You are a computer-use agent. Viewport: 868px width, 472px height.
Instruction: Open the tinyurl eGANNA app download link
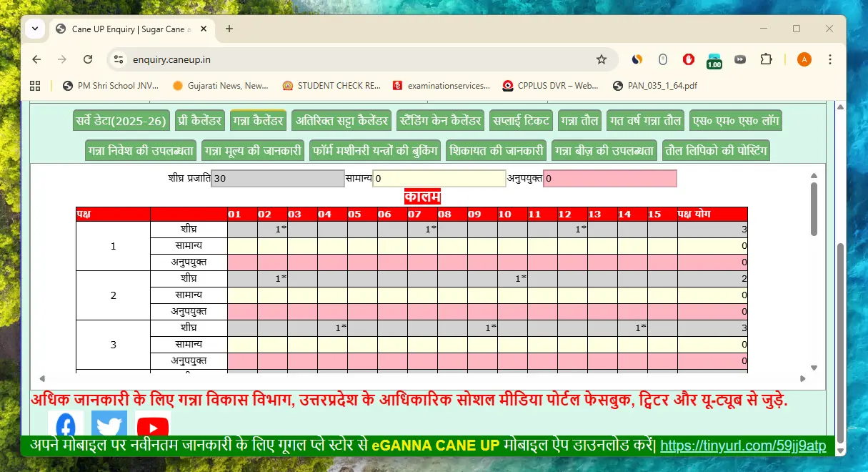[x=743, y=445]
